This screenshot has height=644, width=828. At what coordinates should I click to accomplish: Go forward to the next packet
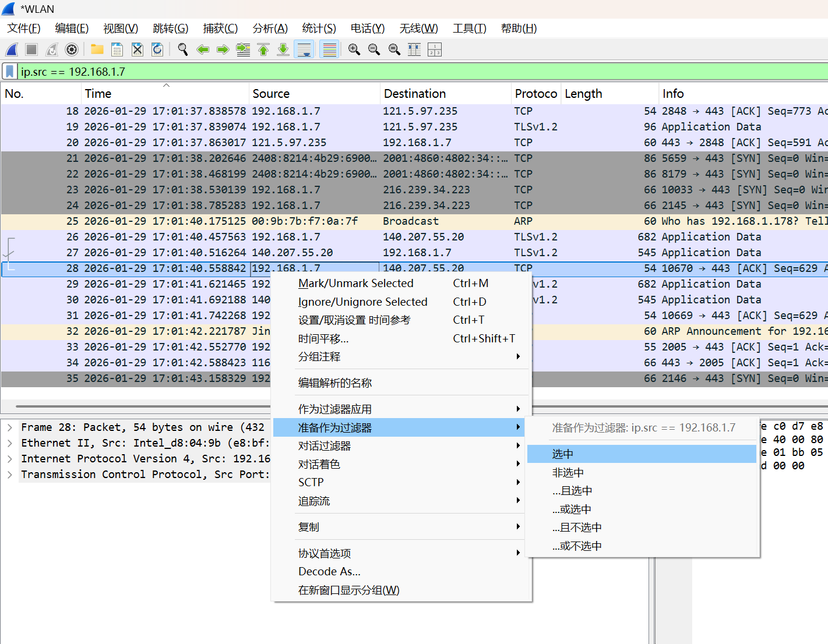click(223, 49)
